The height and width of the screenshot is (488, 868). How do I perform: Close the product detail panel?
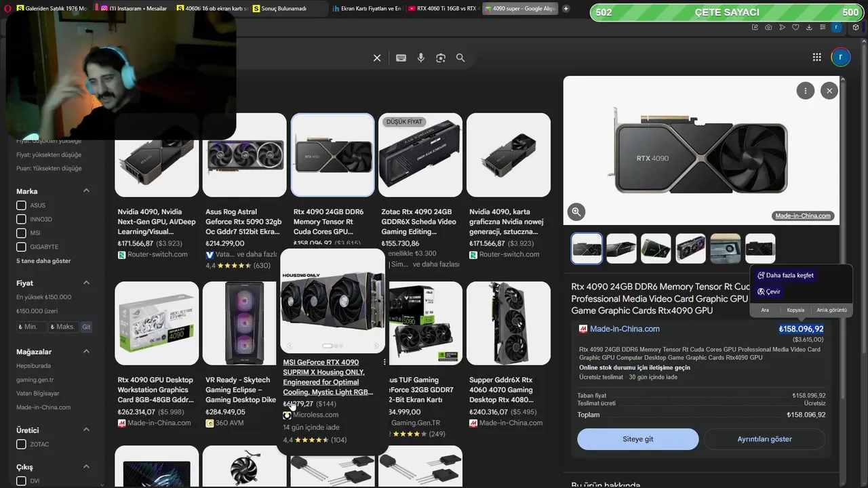829,91
